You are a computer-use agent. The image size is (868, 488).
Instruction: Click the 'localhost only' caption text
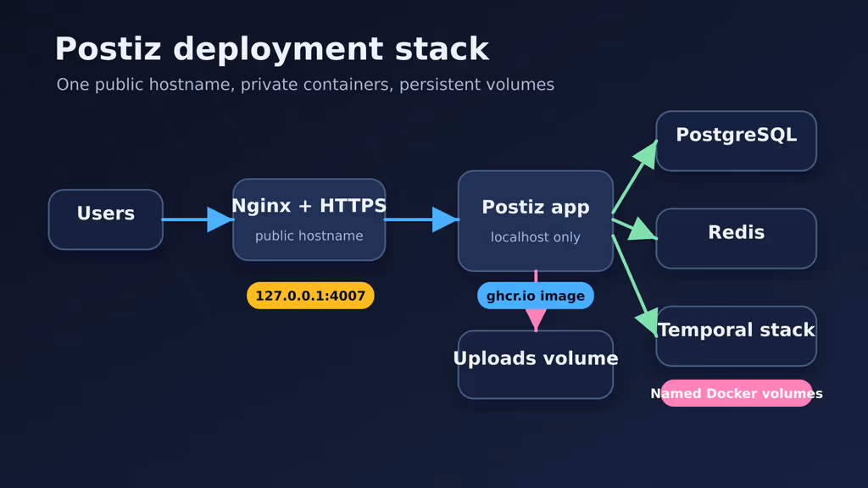(536, 237)
